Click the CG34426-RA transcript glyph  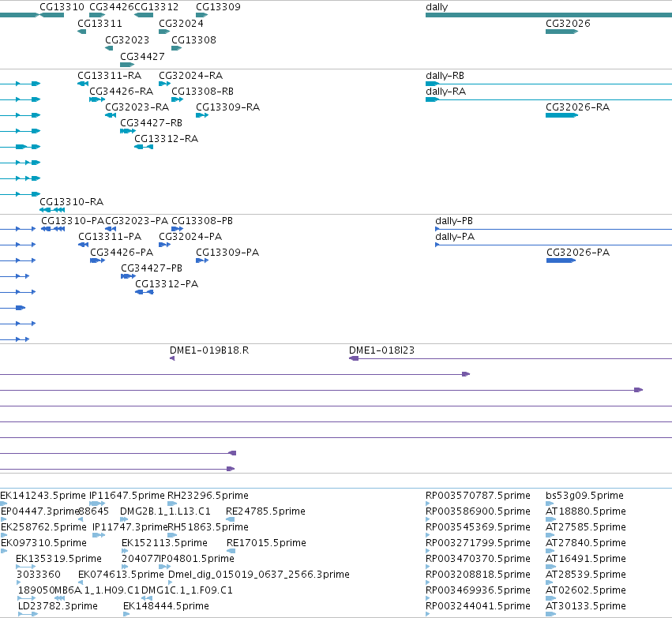[x=97, y=99]
